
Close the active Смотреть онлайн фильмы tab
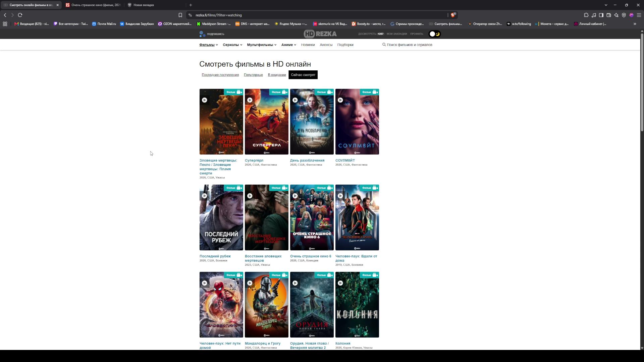click(57, 5)
